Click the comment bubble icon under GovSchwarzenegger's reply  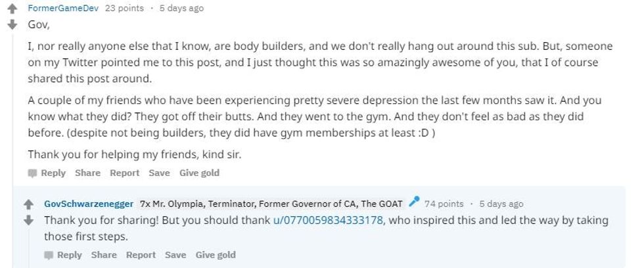coord(49,255)
